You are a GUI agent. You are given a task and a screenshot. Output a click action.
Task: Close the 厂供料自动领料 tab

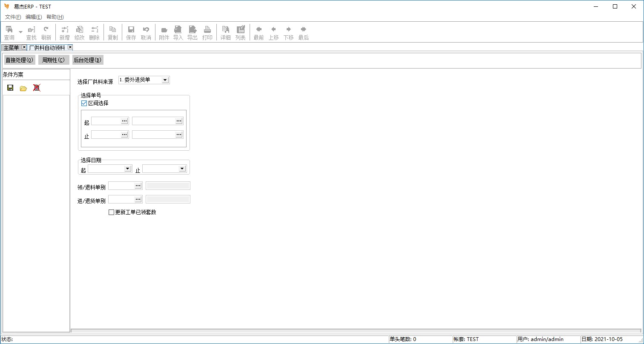70,47
